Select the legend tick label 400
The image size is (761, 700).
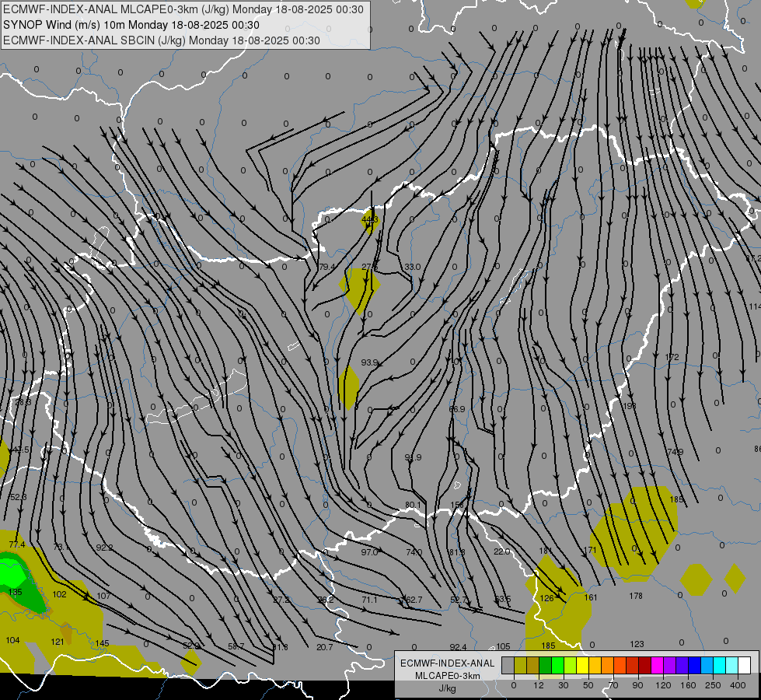738,685
